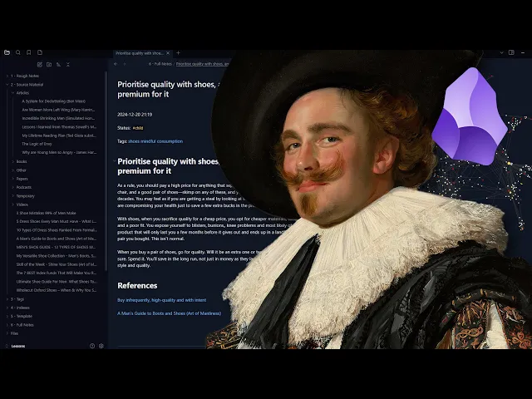Viewport: 532px width, 399px height.
Task: Open the settings gear icon
Action: 101,346
